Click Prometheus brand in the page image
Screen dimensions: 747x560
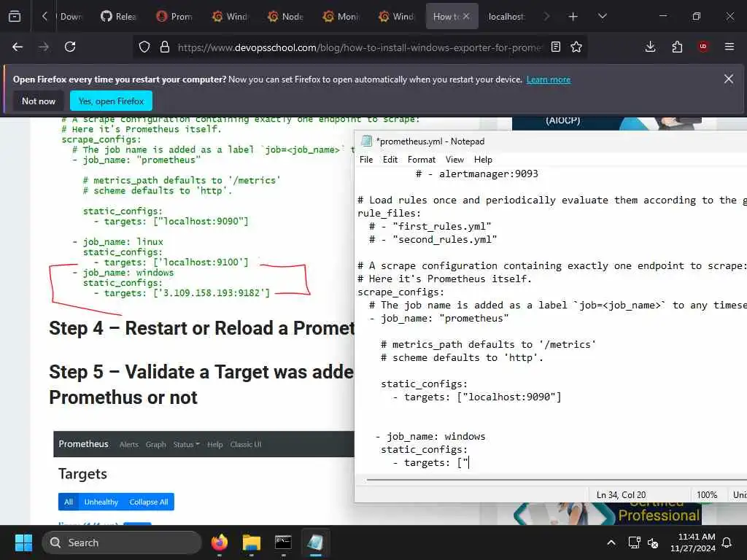click(x=83, y=444)
